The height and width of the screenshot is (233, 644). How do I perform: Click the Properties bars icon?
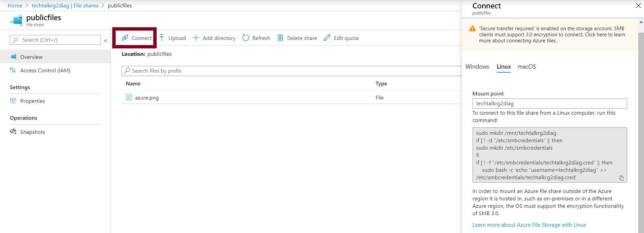(x=13, y=101)
